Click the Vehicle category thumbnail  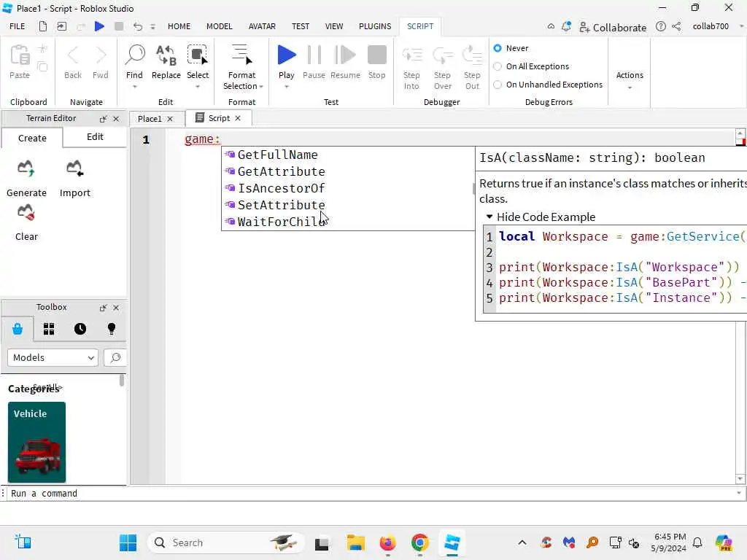36,443
